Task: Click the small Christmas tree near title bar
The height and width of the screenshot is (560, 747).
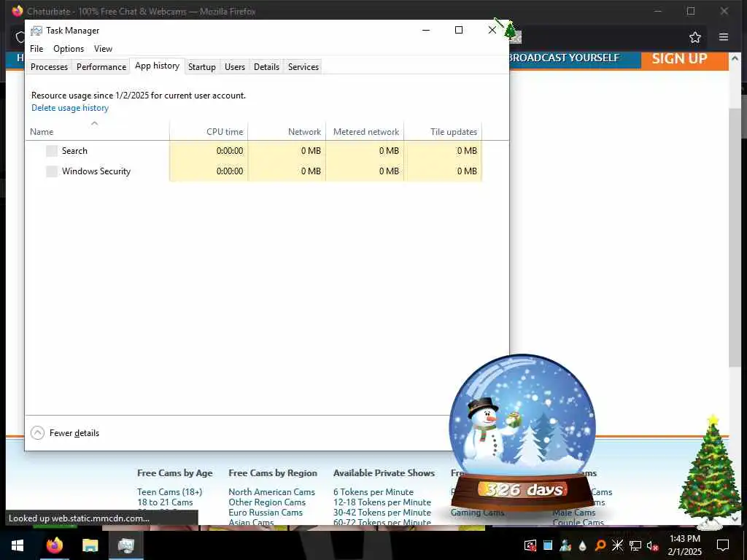Action: [510, 30]
